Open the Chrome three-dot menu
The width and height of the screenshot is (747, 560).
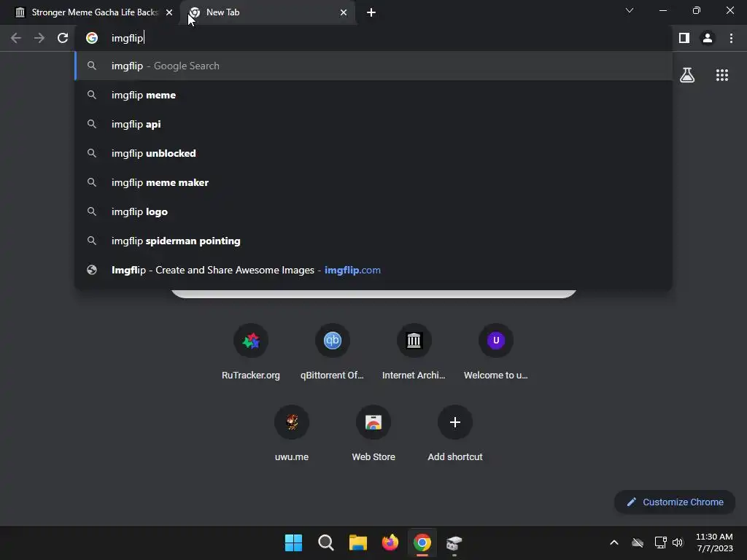[x=731, y=38]
